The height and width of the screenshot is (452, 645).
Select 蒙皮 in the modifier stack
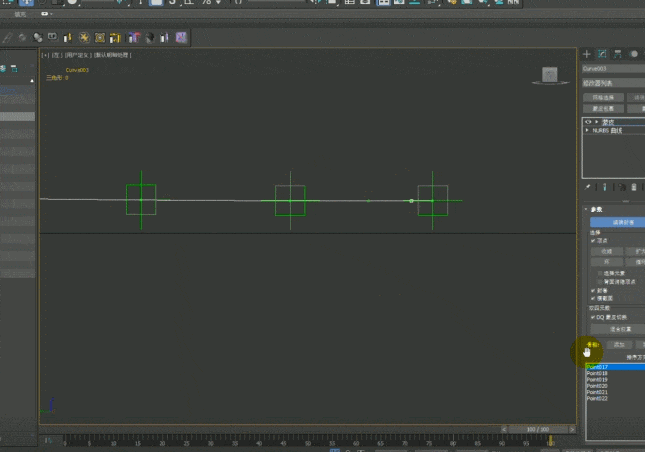[x=608, y=122]
